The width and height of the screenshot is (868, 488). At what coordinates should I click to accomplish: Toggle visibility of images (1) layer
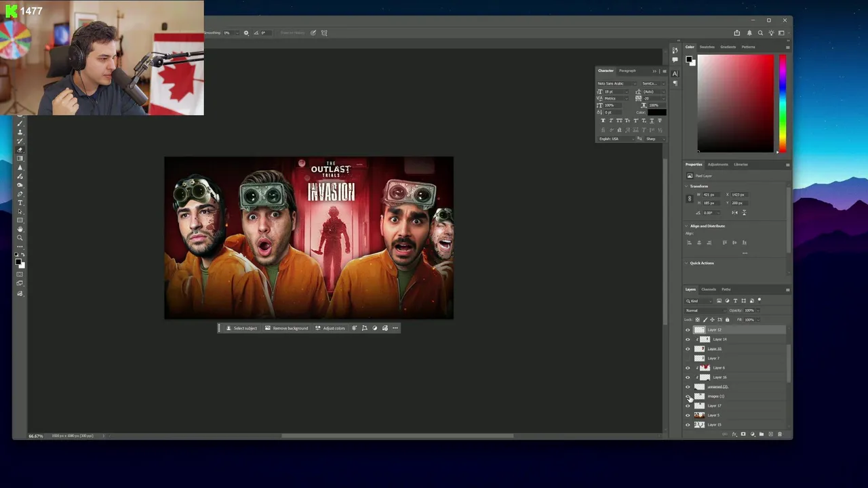click(688, 396)
